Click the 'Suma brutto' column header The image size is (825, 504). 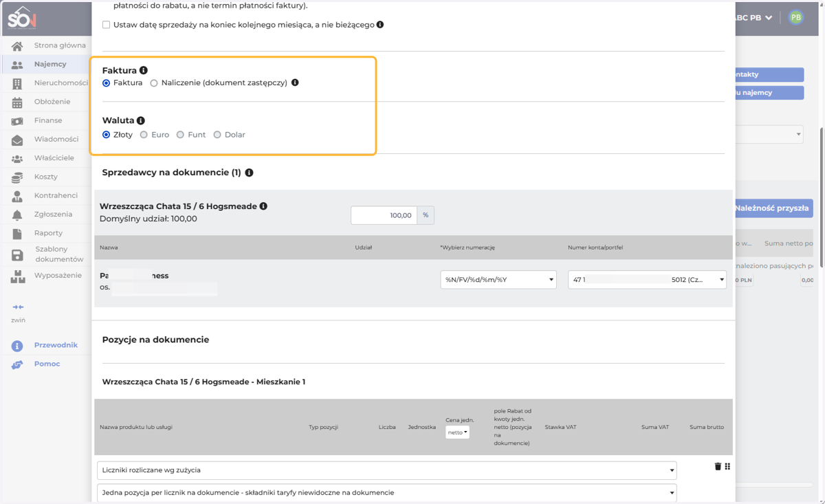point(707,427)
